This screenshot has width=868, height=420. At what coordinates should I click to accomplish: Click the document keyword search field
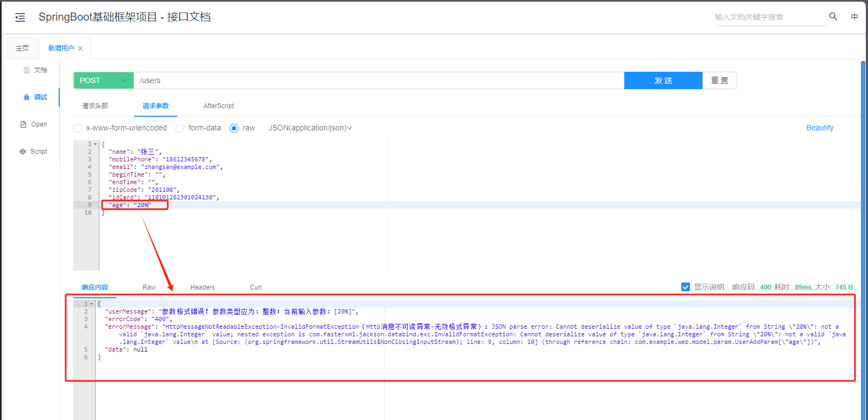[771, 17]
